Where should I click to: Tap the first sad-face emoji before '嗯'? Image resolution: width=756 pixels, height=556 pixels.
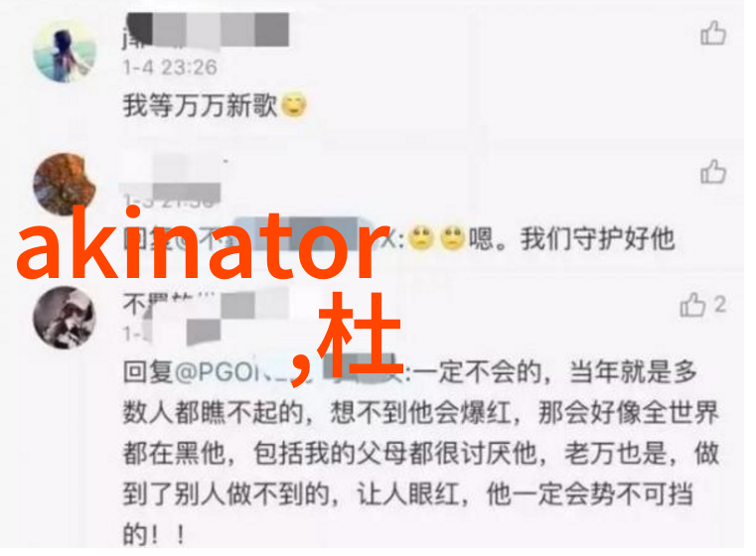click(421, 238)
